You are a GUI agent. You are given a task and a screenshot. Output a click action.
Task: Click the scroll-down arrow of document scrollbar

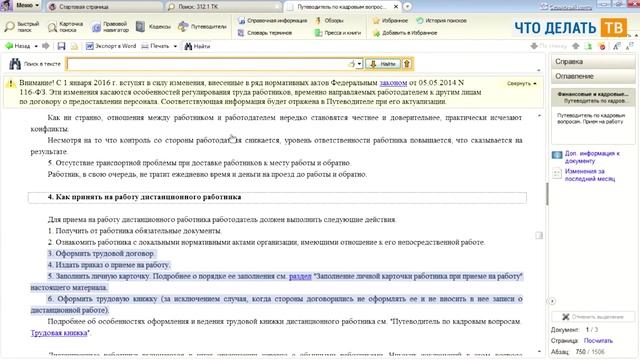click(x=540, y=351)
